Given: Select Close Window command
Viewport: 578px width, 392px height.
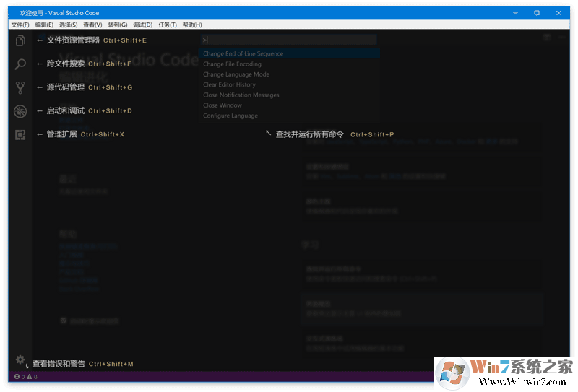Looking at the screenshot, I should click(289, 105).
